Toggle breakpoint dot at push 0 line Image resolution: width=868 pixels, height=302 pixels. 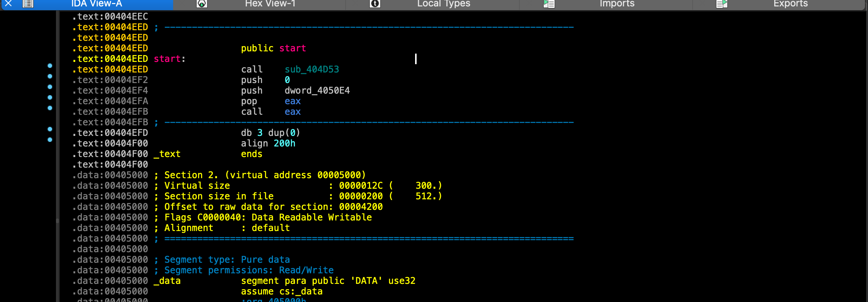point(50,76)
